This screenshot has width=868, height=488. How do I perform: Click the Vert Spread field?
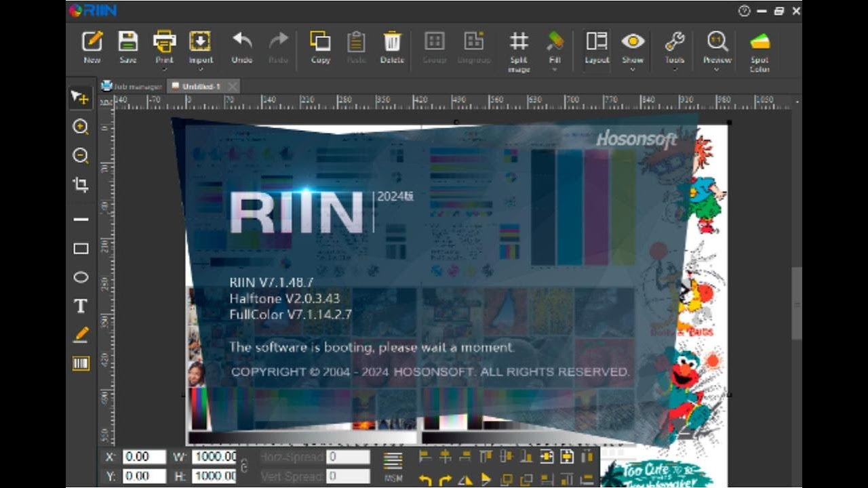(348, 476)
